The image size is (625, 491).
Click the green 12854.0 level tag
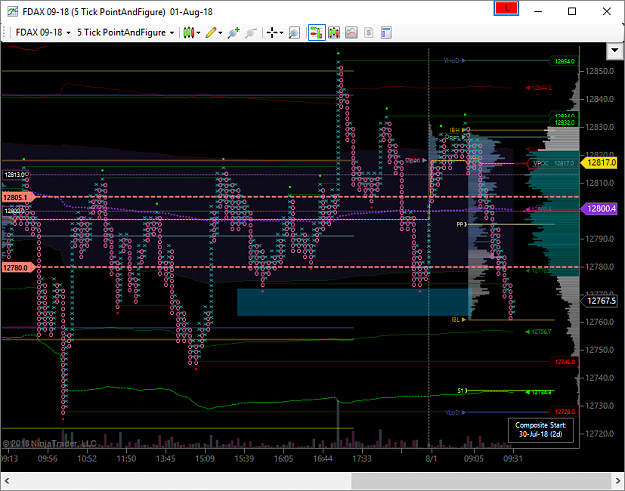564,61
